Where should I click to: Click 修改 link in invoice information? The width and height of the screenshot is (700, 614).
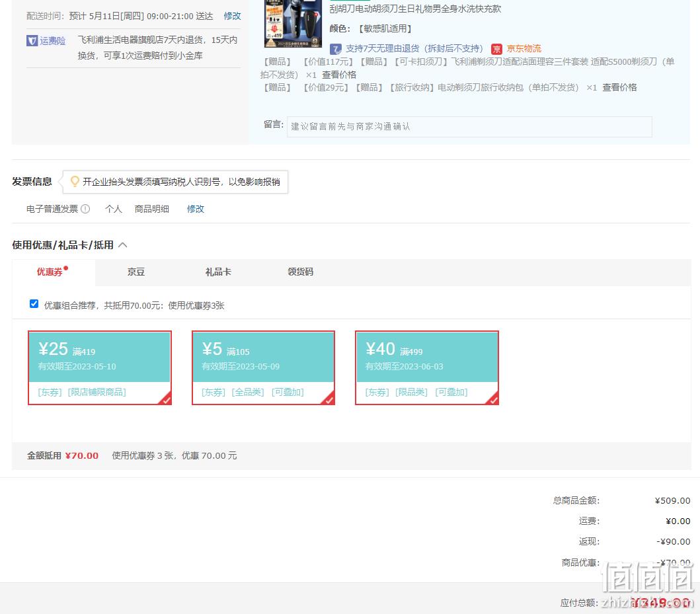(196, 209)
